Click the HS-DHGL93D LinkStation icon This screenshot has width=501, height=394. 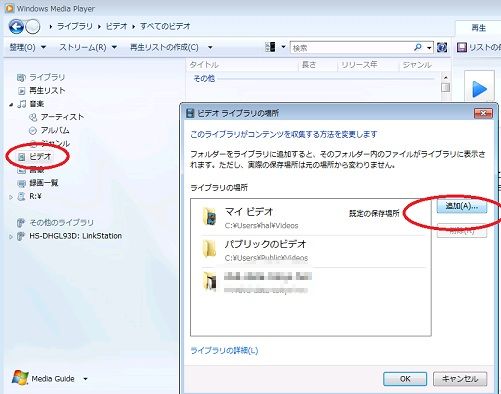(21, 236)
